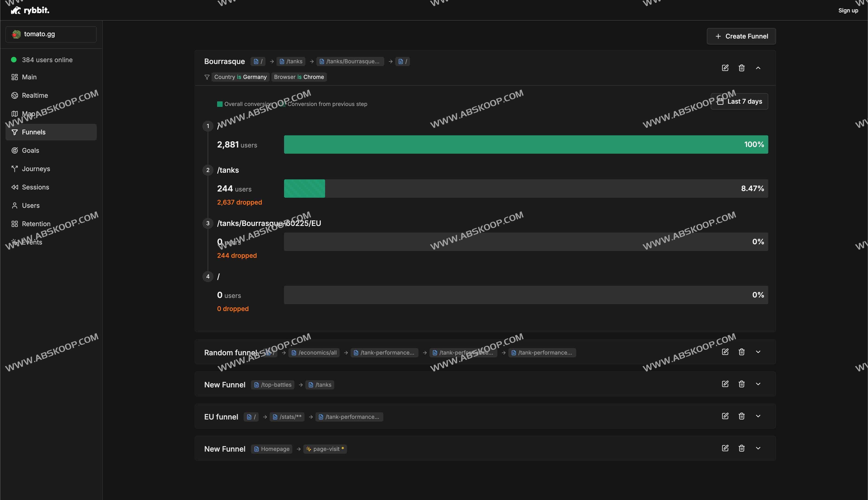Open the tomato.gg site selector

pyautogui.click(x=50, y=34)
